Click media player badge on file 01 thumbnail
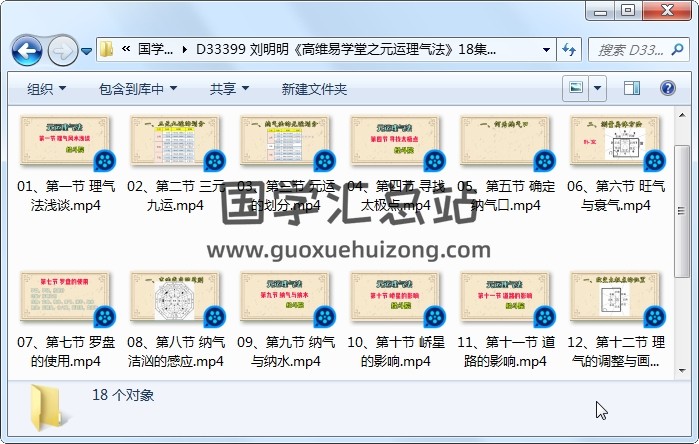Image resolution: width=699 pixels, height=444 pixels. coord(105,161)
